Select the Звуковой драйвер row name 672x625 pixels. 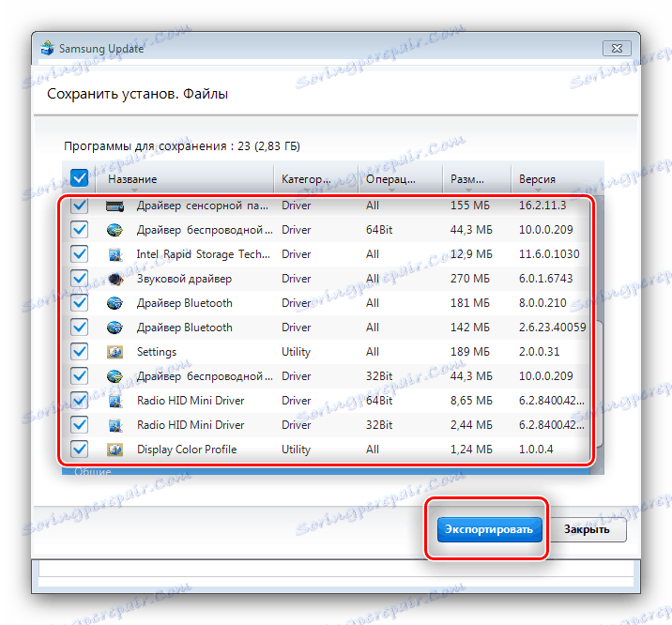[x=184, y=279]
